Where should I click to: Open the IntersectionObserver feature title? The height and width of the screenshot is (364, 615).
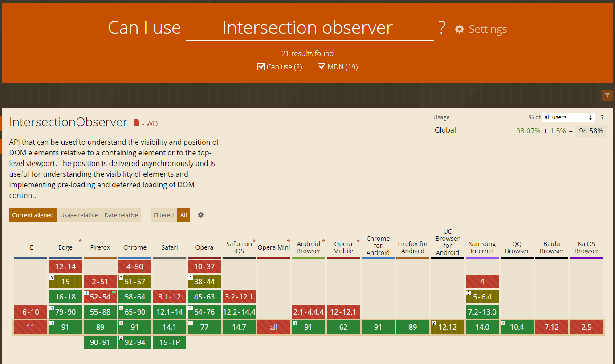click(x=69, y=122)
